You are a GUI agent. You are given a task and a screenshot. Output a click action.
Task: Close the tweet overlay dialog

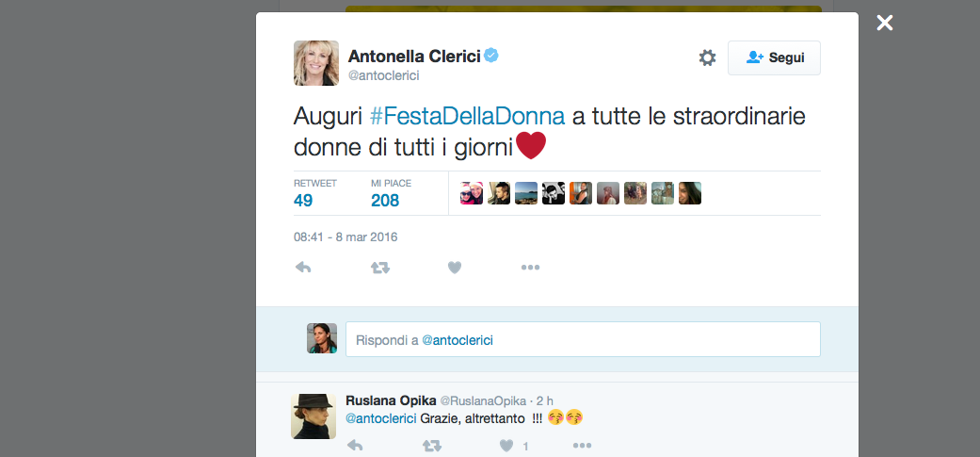[885, 23]
